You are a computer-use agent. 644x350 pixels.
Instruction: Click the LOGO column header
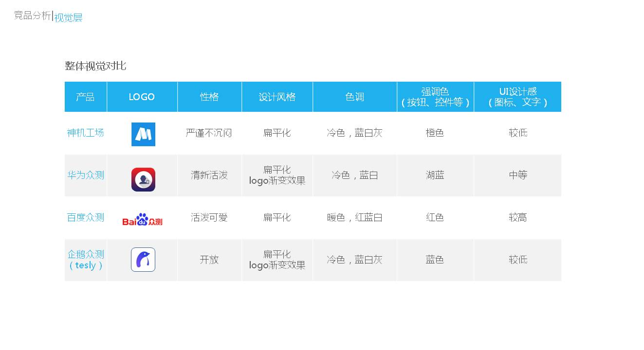[142, 97]
